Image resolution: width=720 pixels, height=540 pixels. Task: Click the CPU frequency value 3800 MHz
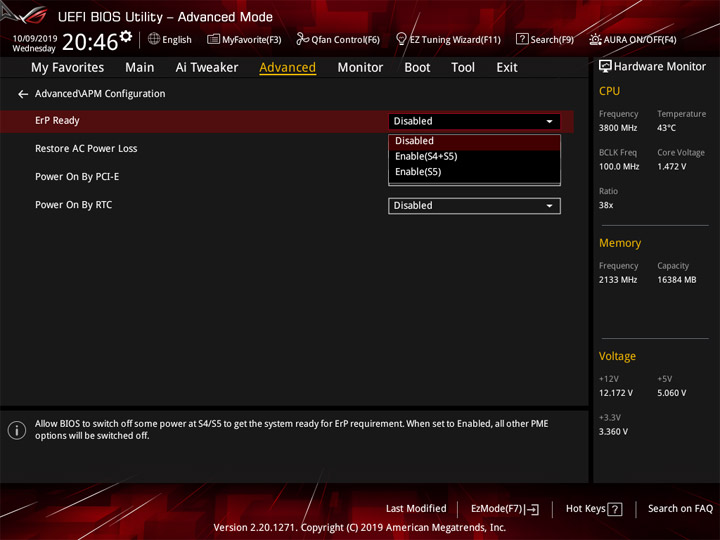pos(618,128)
